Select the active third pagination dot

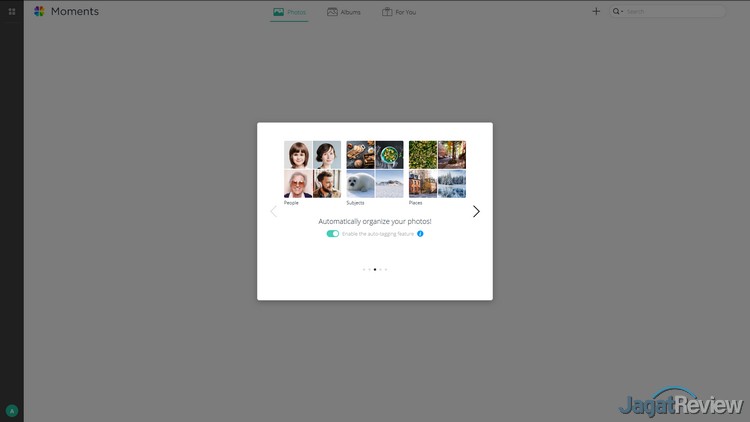click(375, 269)
